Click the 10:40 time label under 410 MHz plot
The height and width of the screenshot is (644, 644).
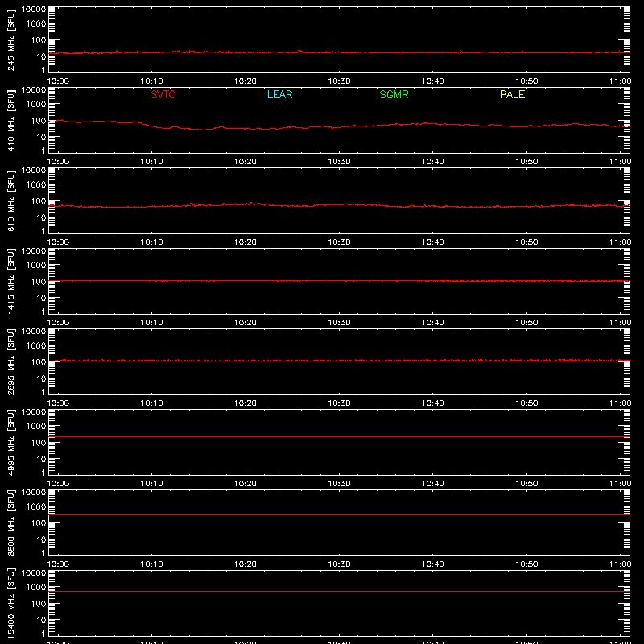[x=433, y=162]
